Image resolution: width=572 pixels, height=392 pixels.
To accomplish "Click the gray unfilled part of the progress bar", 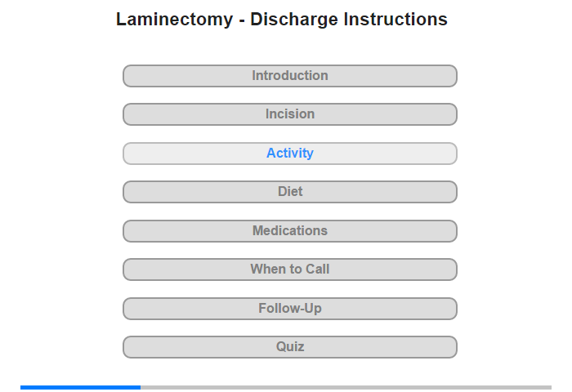I will point(346,387).
